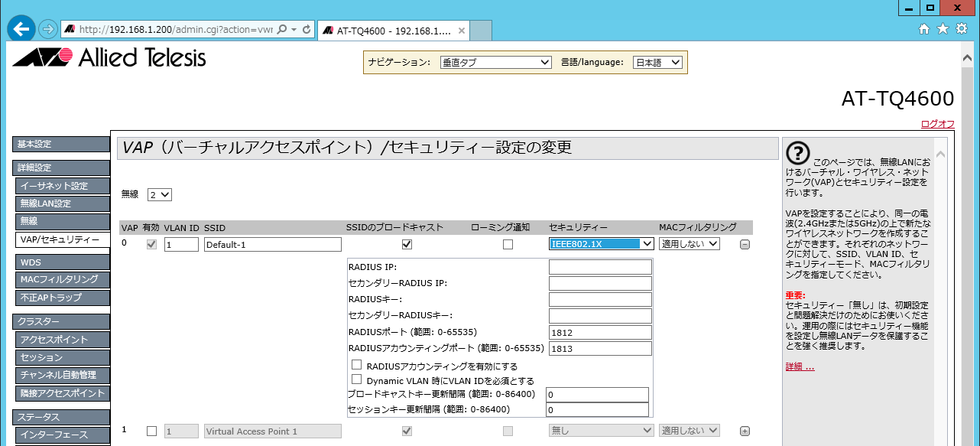This screenshot has width=980, height=446.
Task: Open a new browser tab
Action: [x=479, y=31]
